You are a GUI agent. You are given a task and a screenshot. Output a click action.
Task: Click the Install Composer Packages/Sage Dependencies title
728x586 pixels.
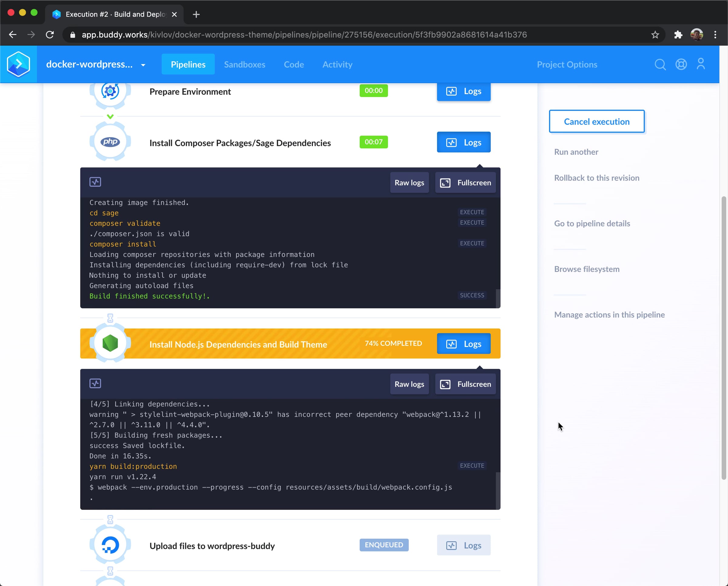click(240, 143)
